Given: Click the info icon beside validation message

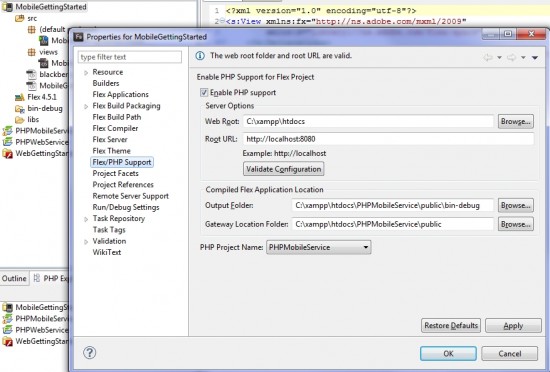Looking at the screenshot, I should click(200, 56).
